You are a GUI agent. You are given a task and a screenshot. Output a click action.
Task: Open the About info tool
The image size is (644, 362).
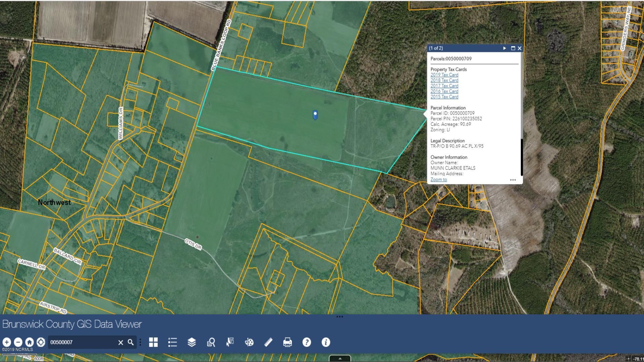coord(326,342)
